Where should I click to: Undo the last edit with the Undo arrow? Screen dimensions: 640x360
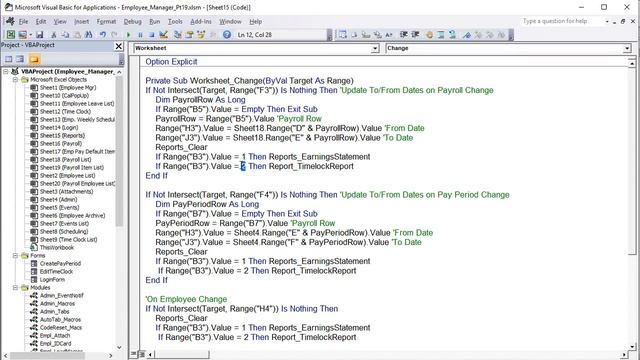point(102,35)
